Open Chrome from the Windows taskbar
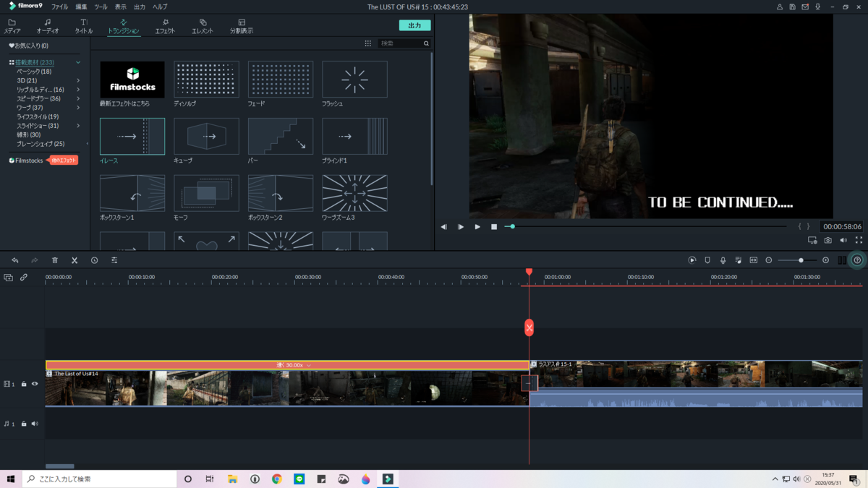Screen dimensions: 868x488 click(277, 479)
